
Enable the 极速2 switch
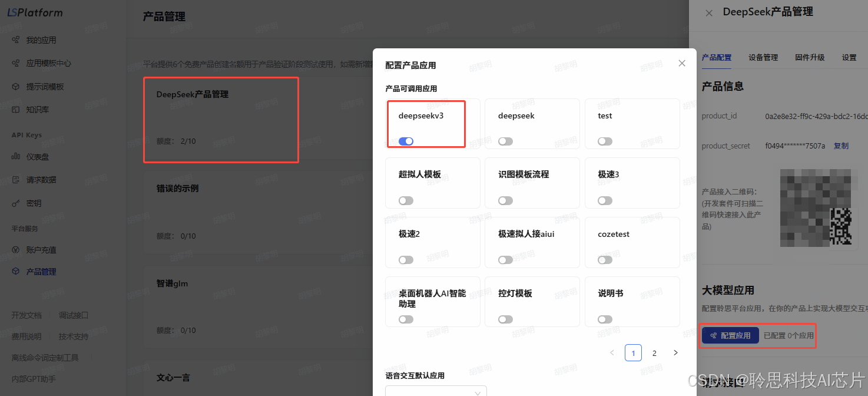pyautogui.click(x=406, y=260)
